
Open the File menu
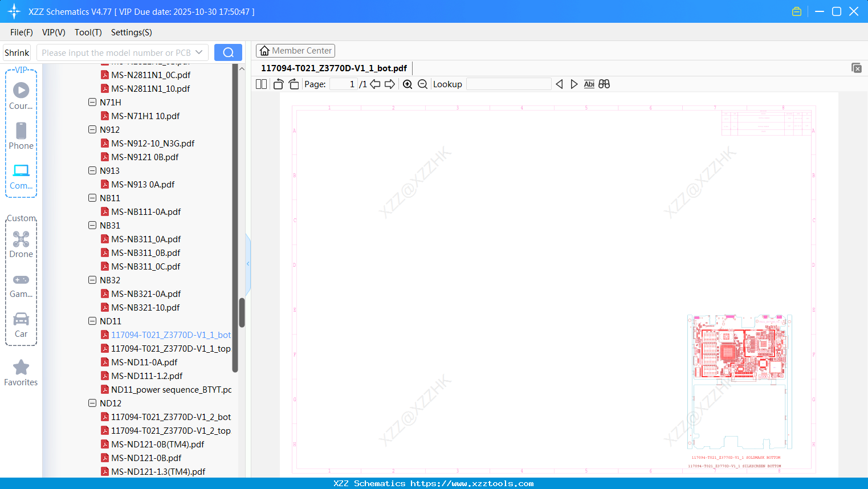[22, 32]
